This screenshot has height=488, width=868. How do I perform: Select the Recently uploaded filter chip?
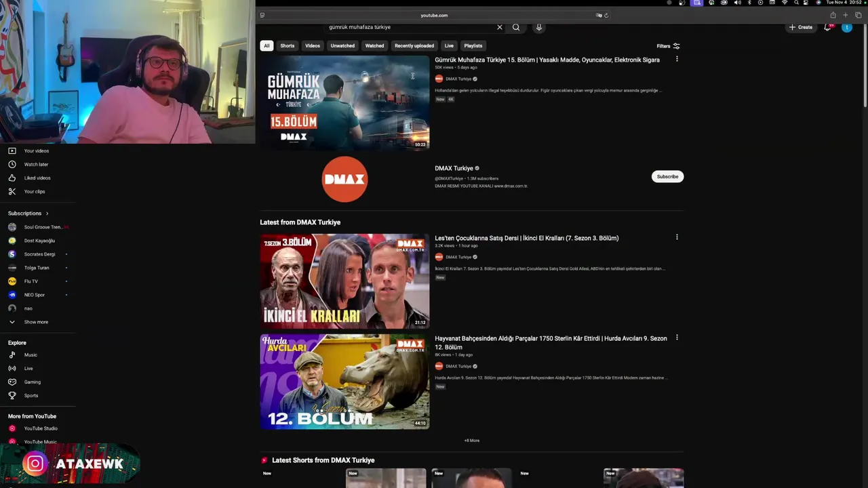(x=414, y=46)
